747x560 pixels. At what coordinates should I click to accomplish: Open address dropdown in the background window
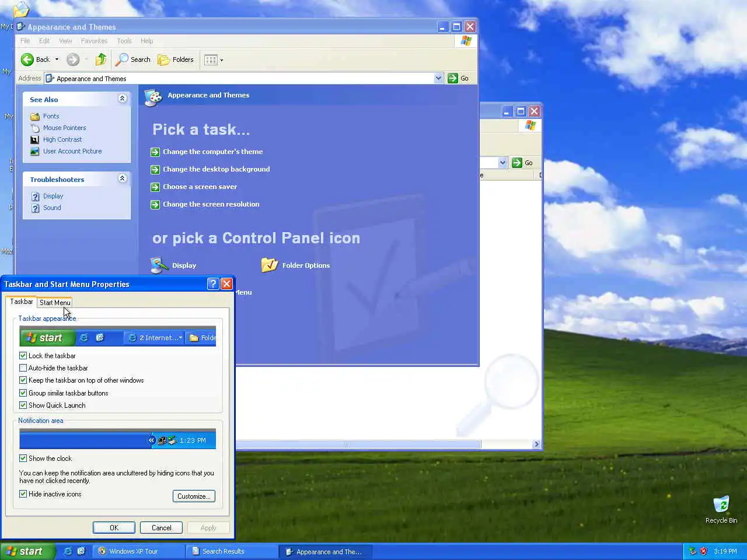[502, 163]
